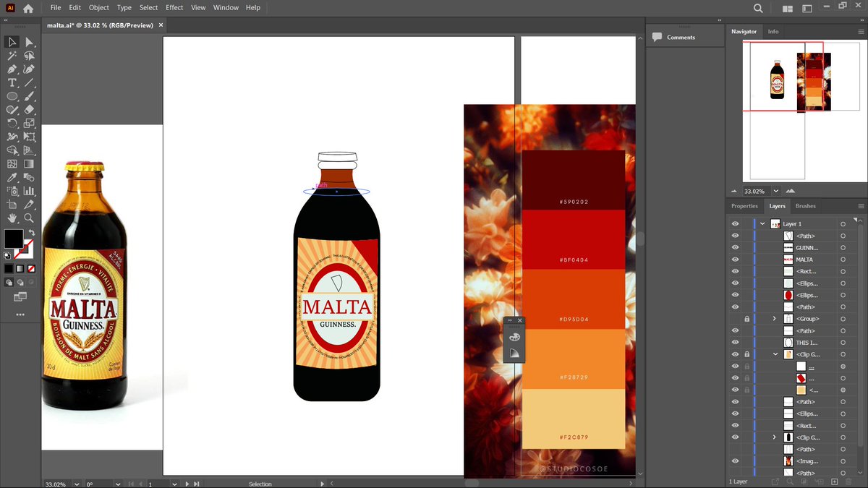868x488 pixels.
Task: Expand the lower <Clip G...> item
Action: click(774, 437)
